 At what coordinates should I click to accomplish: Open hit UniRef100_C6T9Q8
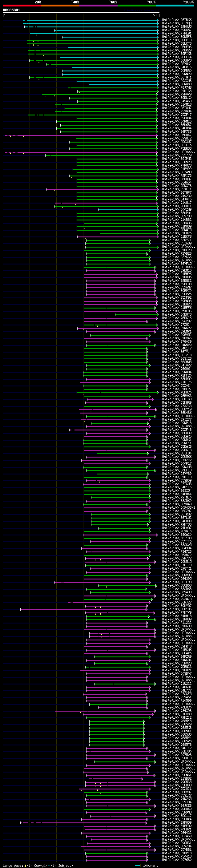(x=177, y=23)
